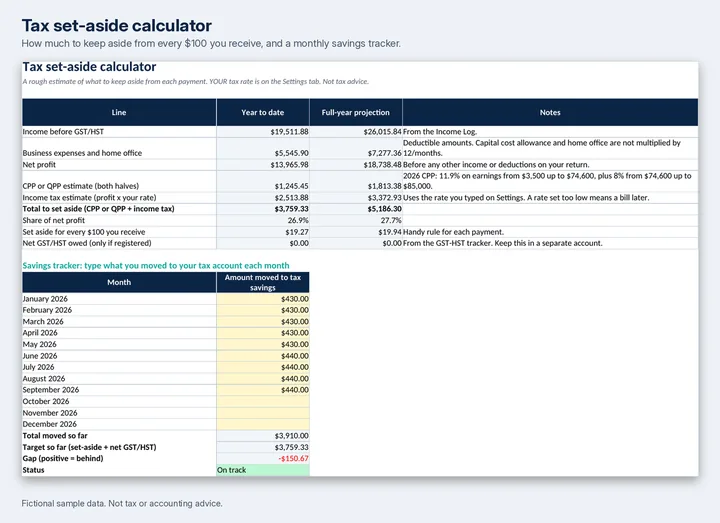
Task: Select the 'Net profit' row label
Action: 39,164
